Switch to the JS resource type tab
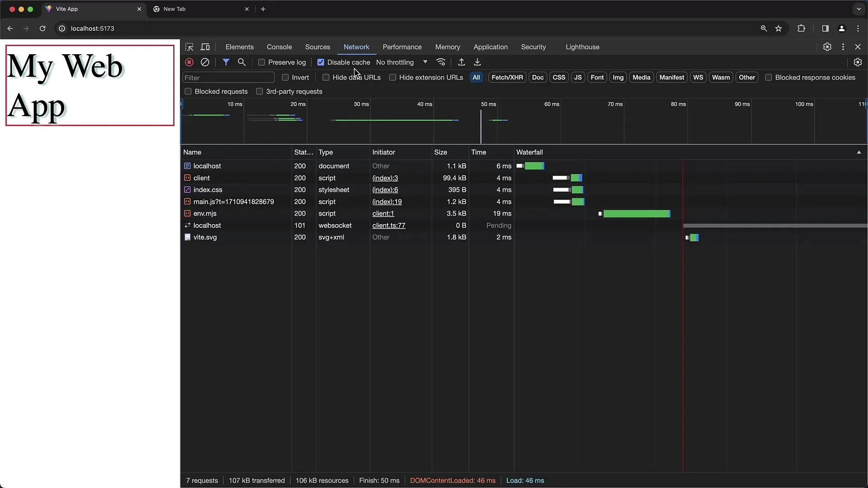Screen dimensions: 868x488 [x=578, y=77]
